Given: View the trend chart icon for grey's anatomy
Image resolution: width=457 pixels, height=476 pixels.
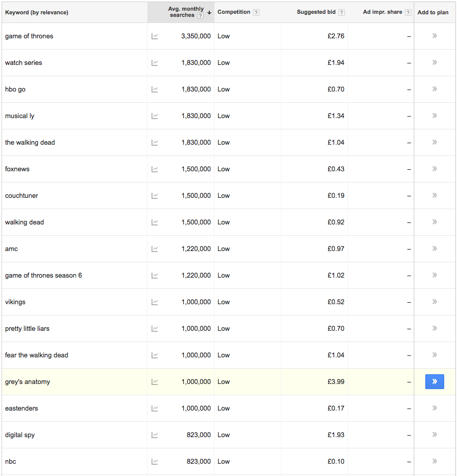Looking at the screenshot, I should coord(155,382).
